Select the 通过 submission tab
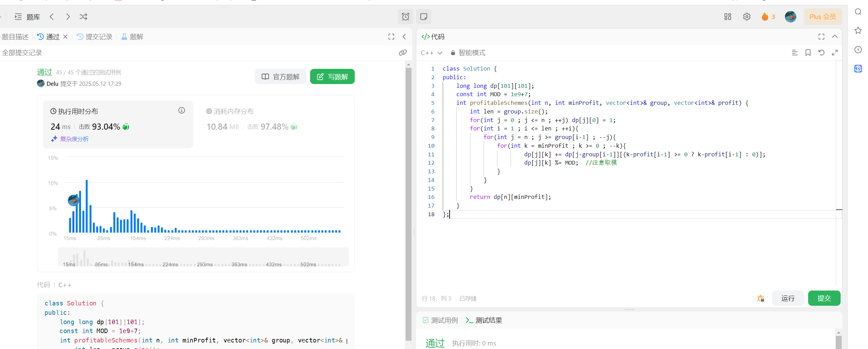Image resolution: width=868 pixels, height=349 pixels. (48, 37)
